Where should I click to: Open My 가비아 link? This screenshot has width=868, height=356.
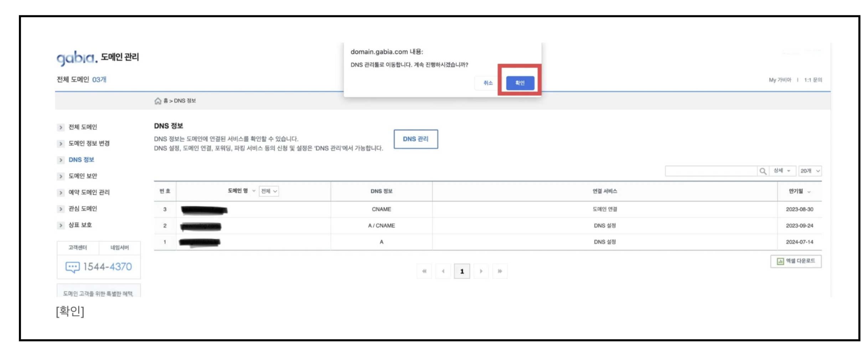coord(780,80)
